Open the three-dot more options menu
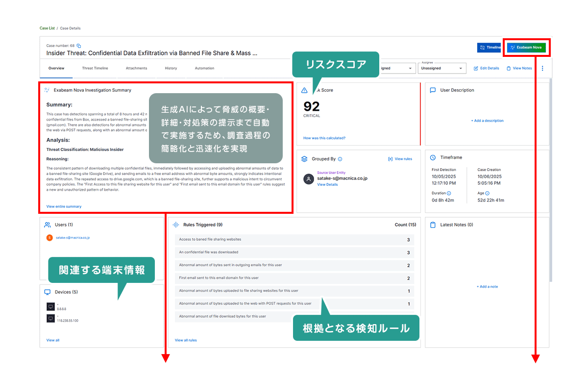 tap(542, 68)
